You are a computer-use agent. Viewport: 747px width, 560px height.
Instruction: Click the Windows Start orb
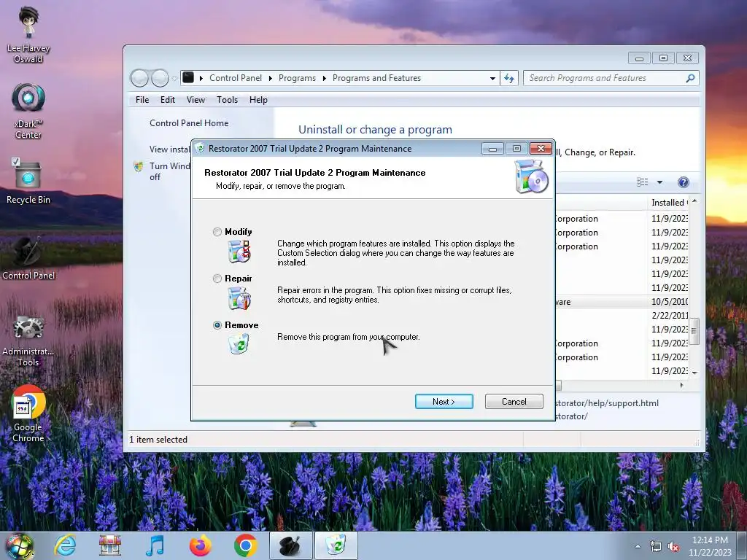(20, 545)
